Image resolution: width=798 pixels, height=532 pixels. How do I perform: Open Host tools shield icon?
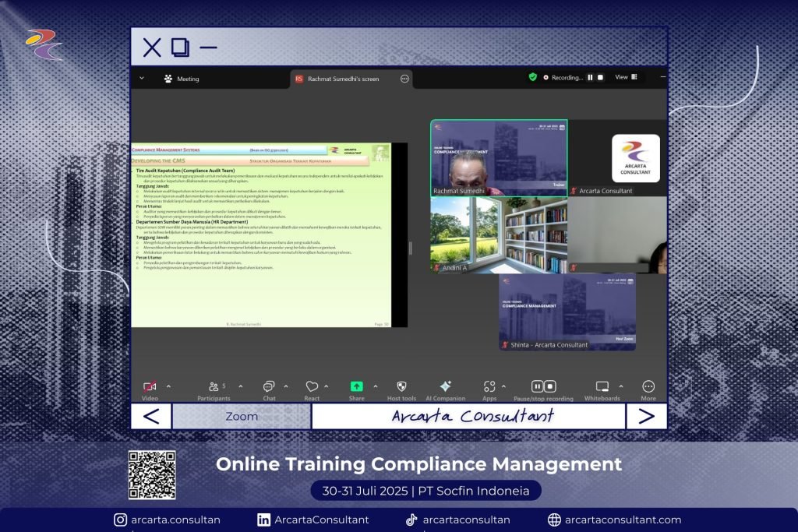pos(401,386)
